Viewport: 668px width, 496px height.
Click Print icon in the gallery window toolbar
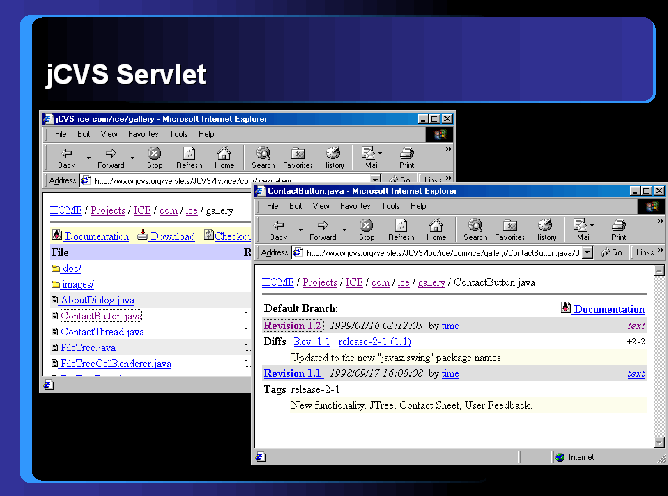pyautogui.click(x=407, y=158)
